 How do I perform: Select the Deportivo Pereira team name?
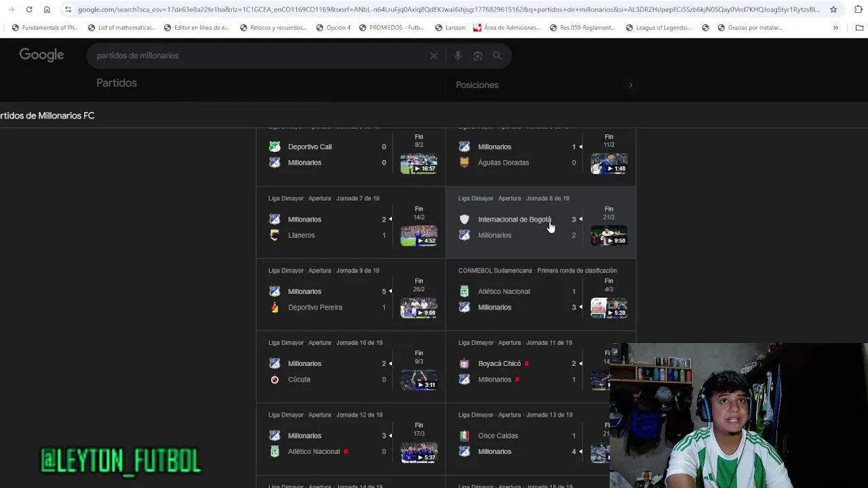click(x=315, y=307)
